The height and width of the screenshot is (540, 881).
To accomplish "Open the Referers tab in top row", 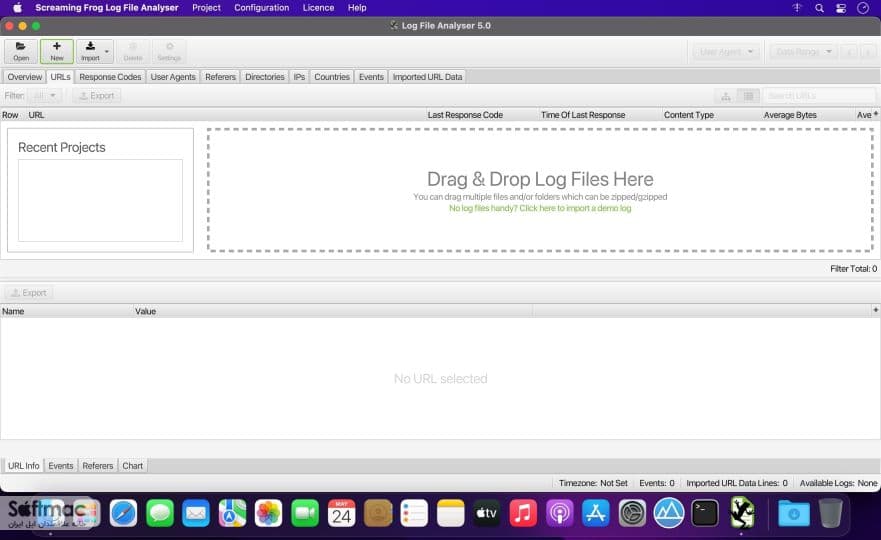I will [x=220, y=77].
